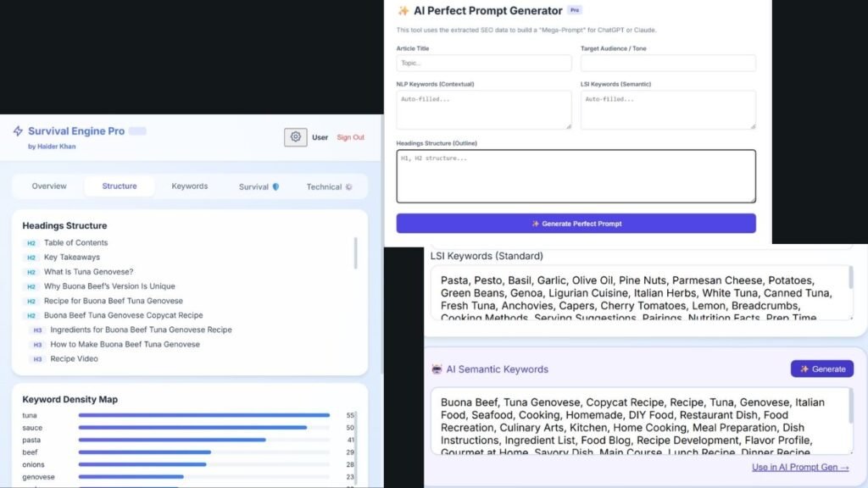Click the tuna keyword density bar
This screenshot has height=488, width=868.
(203, 415)
